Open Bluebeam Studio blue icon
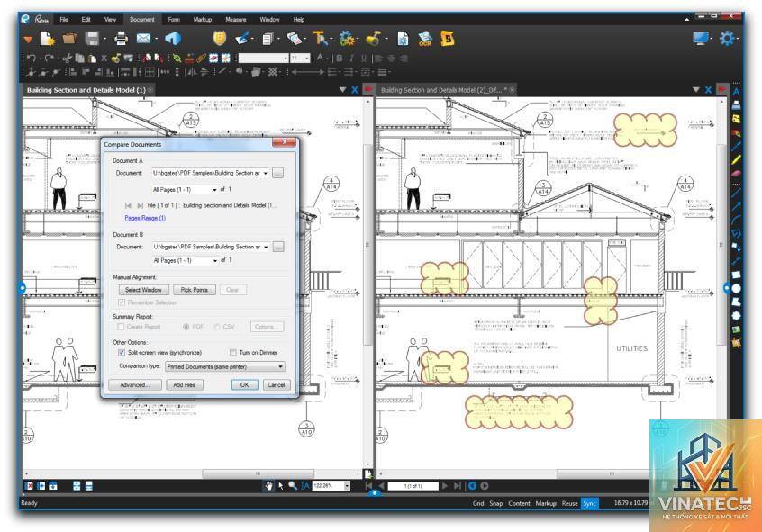The image size is (762, 532). pos(173,39)
